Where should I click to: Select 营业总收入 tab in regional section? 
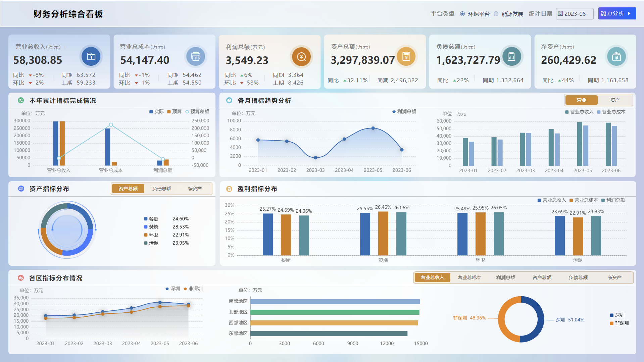point(432,277)
